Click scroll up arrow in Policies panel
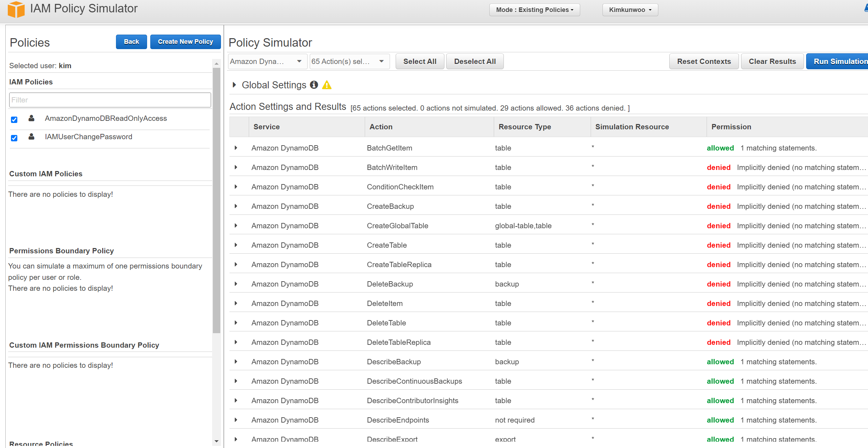 (216, 64)
